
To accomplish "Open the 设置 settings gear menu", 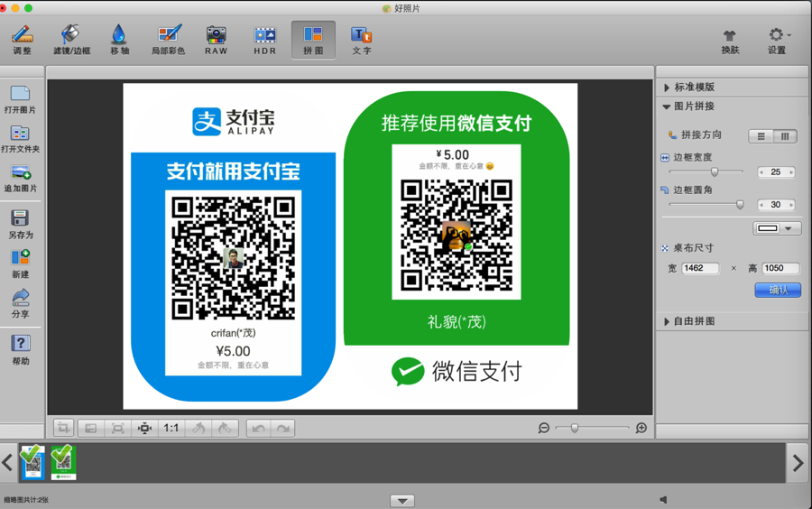I will click(778, 41).
